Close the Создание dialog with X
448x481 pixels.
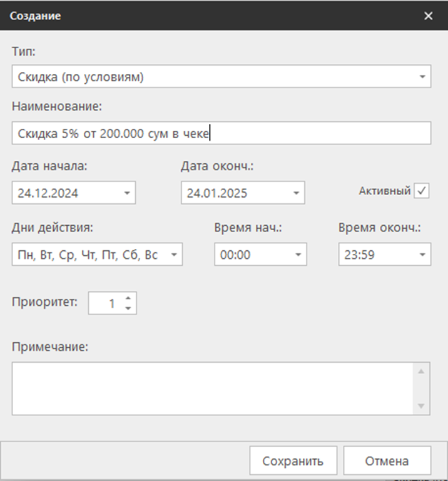pyautogui.click(x=428, y=16)
